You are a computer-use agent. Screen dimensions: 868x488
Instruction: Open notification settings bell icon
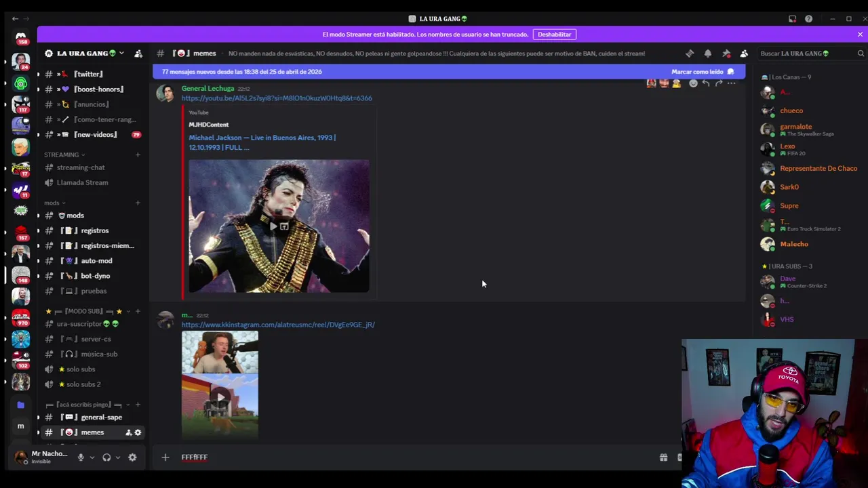tap(708, 54)
